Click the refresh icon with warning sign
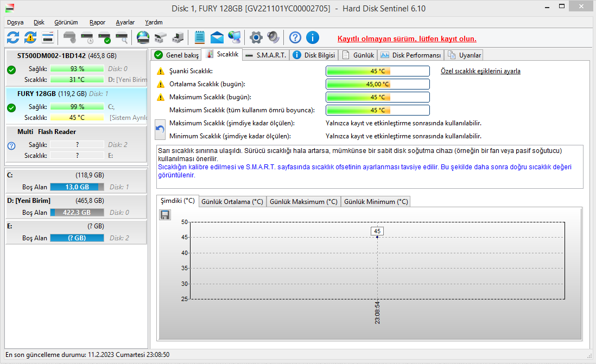The image size is (596, 364). click(30, 37)
